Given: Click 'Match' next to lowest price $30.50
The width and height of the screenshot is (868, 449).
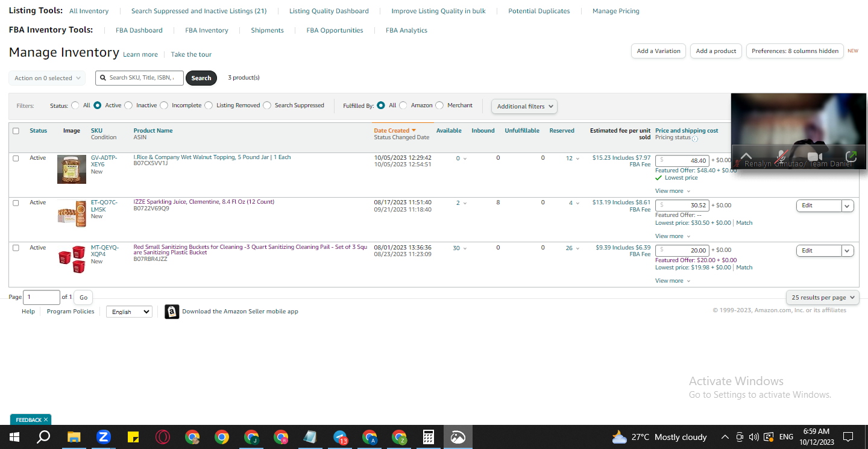Looking at the screenshot, I should [x=744, y=223].
